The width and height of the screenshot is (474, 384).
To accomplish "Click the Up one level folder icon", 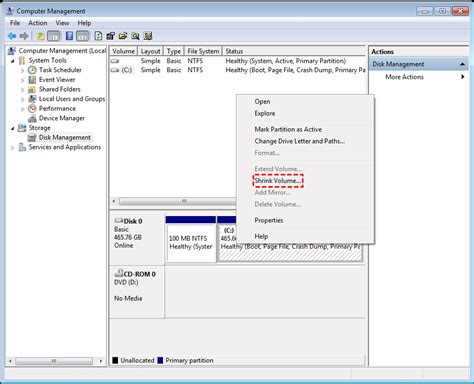I will point(40,36).
